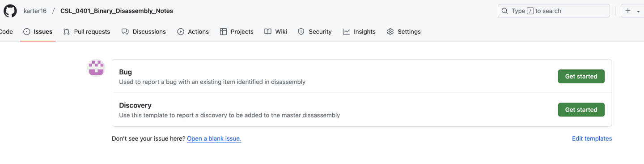Click the Settings gear icon

coord(390,31)
